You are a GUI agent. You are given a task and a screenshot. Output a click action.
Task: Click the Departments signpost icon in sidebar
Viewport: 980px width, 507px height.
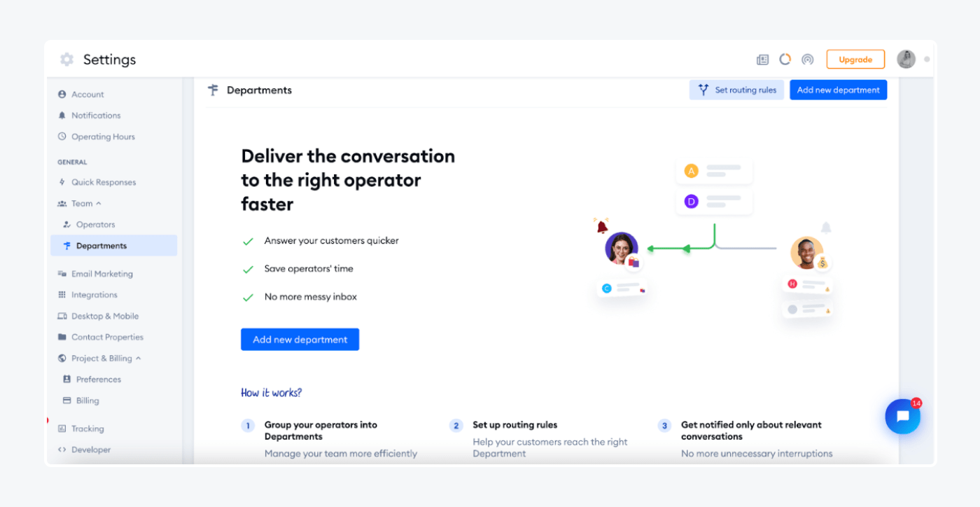[67, 246]
